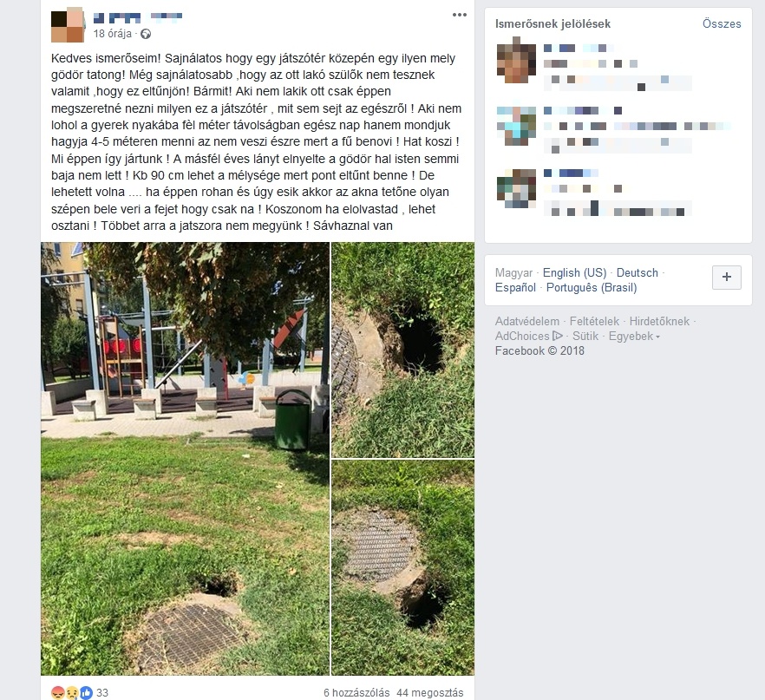Image resolution: width=765 pixels, height=700 pixels.
Task: Open the large playground photo
Action: [x=186, y=459]
